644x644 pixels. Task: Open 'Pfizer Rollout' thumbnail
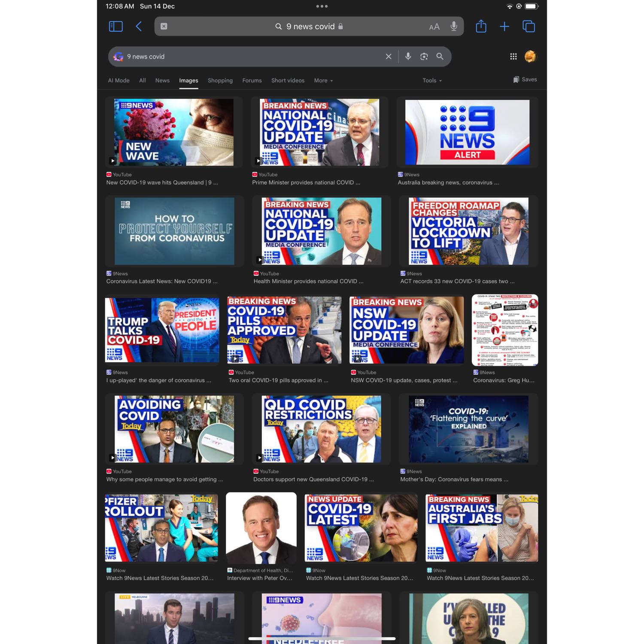point(161,528)
